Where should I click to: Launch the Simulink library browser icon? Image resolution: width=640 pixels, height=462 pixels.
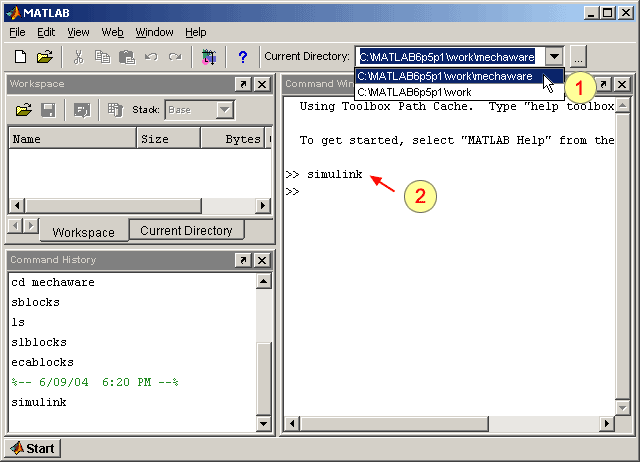[x=209, y=57]
